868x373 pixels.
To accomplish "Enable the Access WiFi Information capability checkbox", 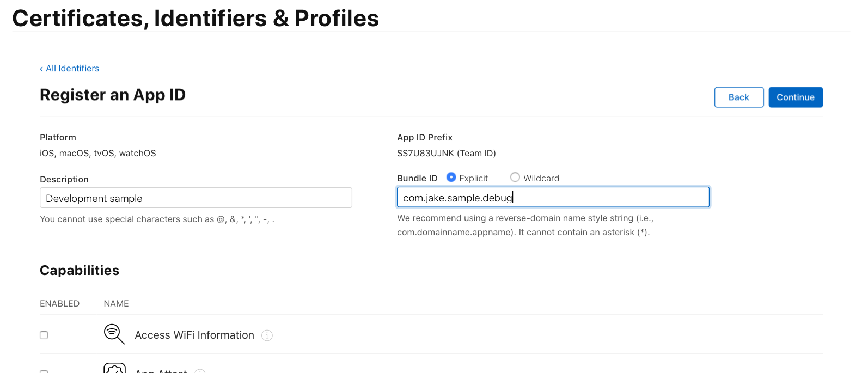I will 44,335.
